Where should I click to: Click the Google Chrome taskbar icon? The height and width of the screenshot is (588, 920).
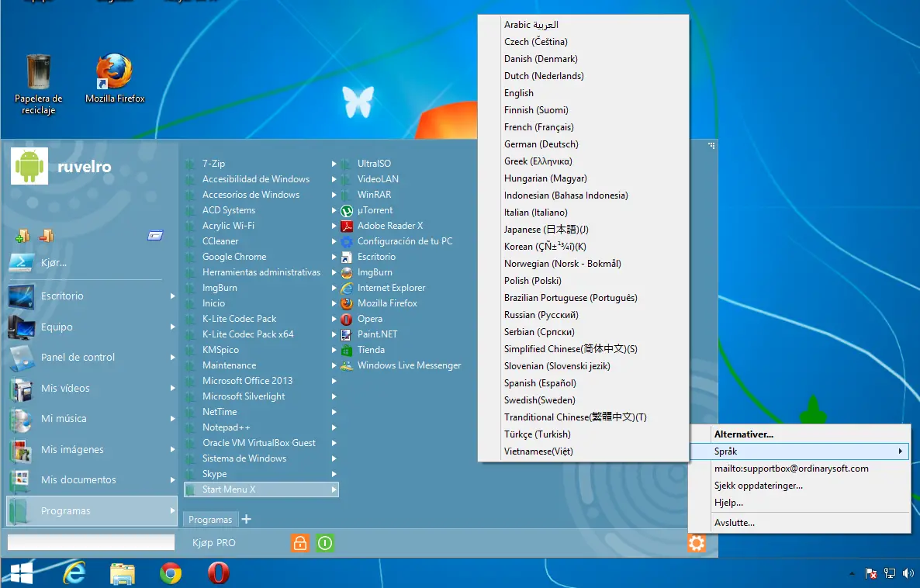click(x=171, y=573)
